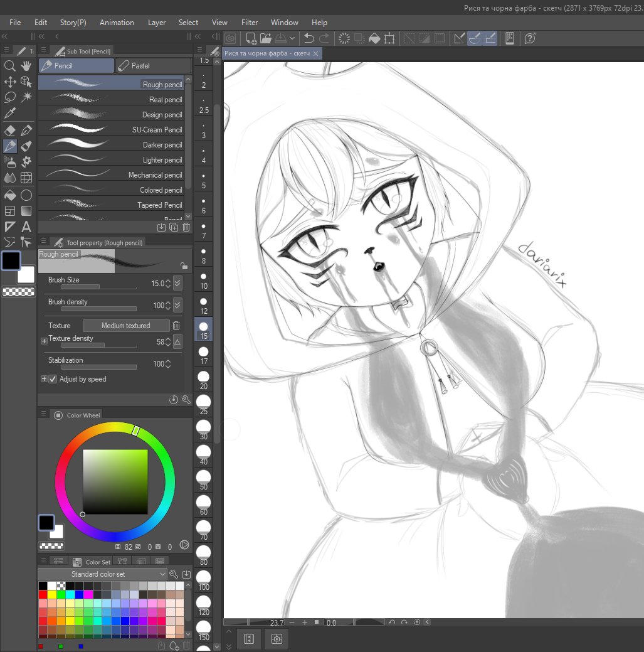Toggle Brush density dynamics button
This screenshot has width=644, height=652.
click(177, 305)
